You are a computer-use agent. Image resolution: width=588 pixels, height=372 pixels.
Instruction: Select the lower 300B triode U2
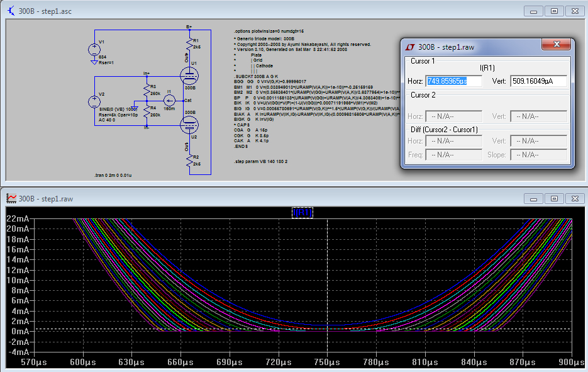(x=189, y=124)
